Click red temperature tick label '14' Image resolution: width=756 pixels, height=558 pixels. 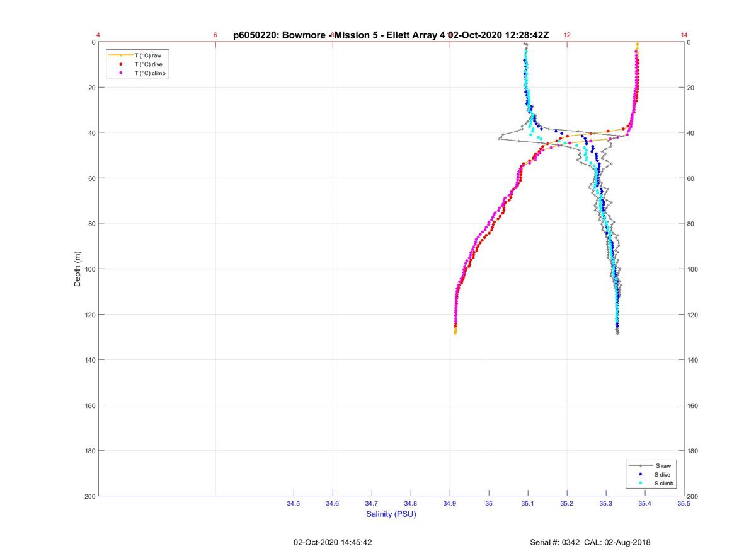pos(684,35)
